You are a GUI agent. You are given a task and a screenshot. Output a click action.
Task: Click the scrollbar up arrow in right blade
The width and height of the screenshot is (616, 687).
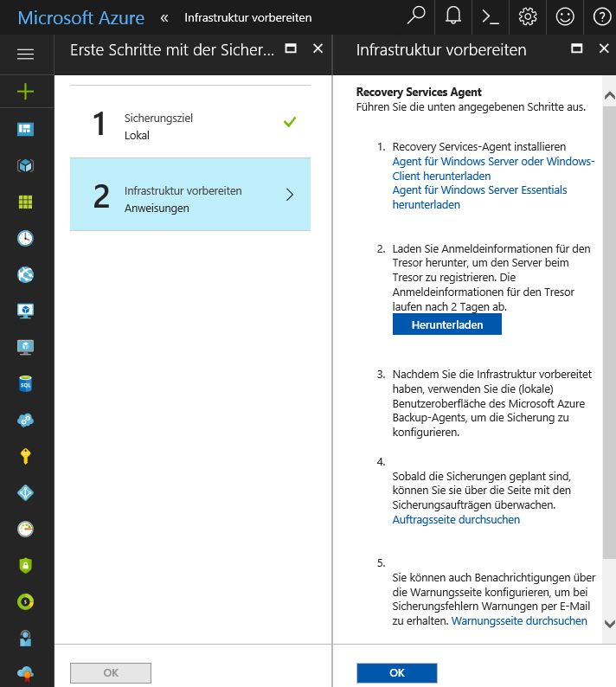pos(609,96)
